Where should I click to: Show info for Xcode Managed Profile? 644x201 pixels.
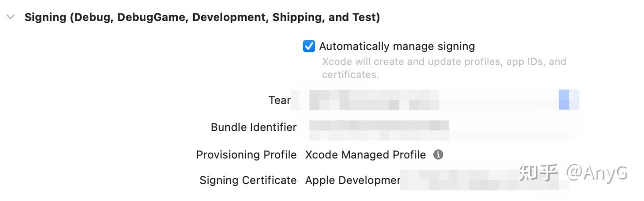[x=438, y=154]
